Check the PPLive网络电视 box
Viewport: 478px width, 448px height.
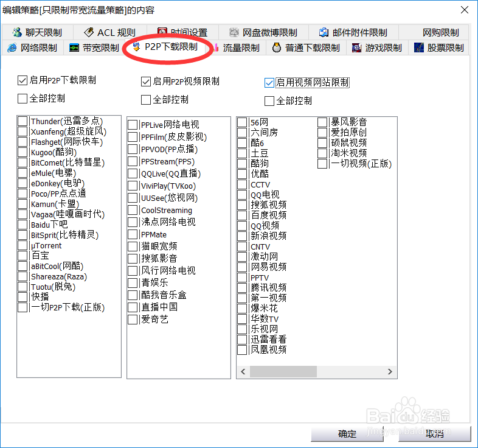(x=133, y=125)
